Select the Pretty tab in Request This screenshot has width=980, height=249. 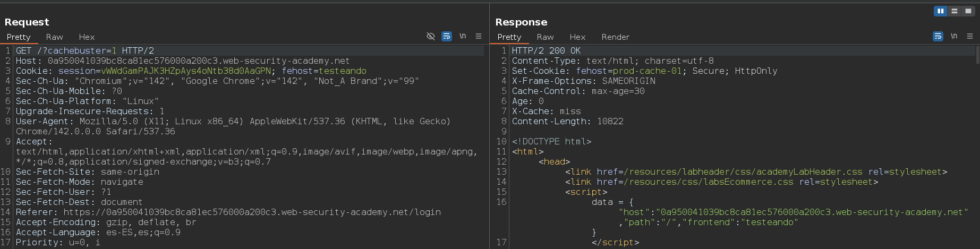(x=19, y=37)
